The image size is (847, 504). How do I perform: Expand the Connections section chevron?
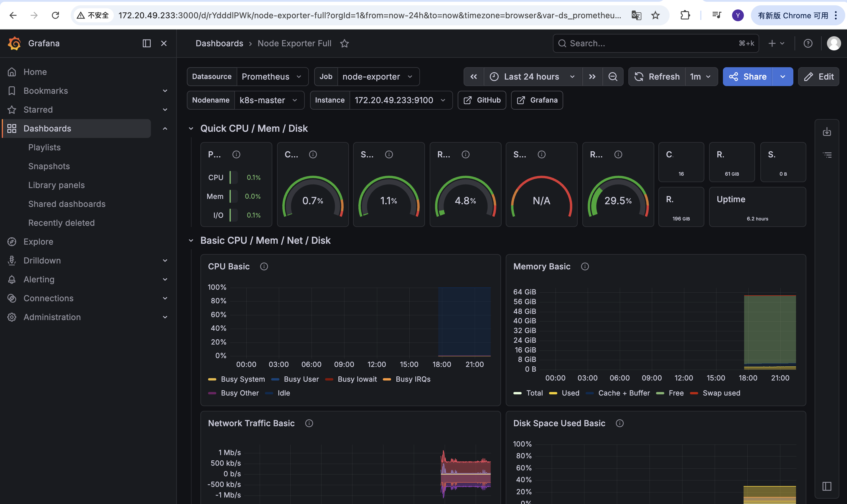click(165, 298)
